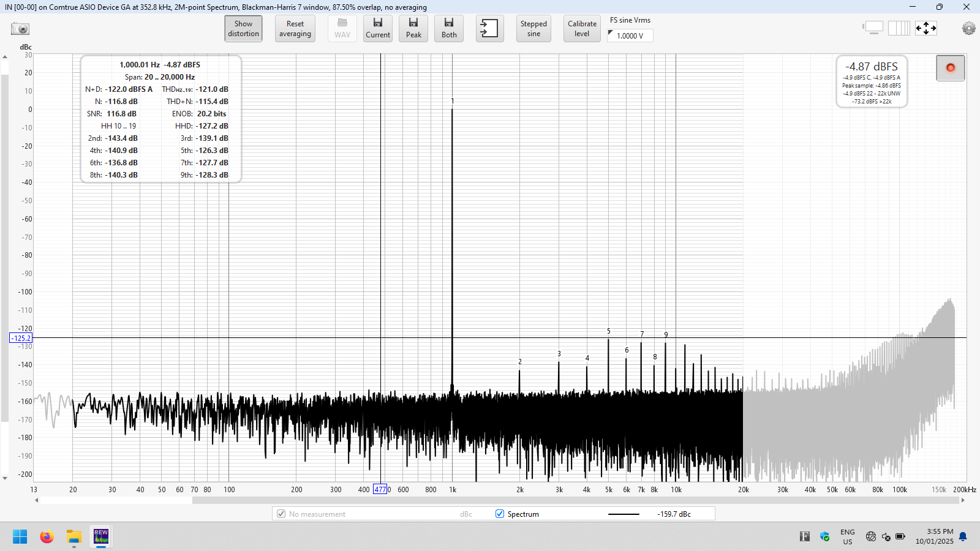Toggle the Spectrum trace checkbox
Image resolution: width=980 pixels, height=551 pixels.
tap(500, 514)
